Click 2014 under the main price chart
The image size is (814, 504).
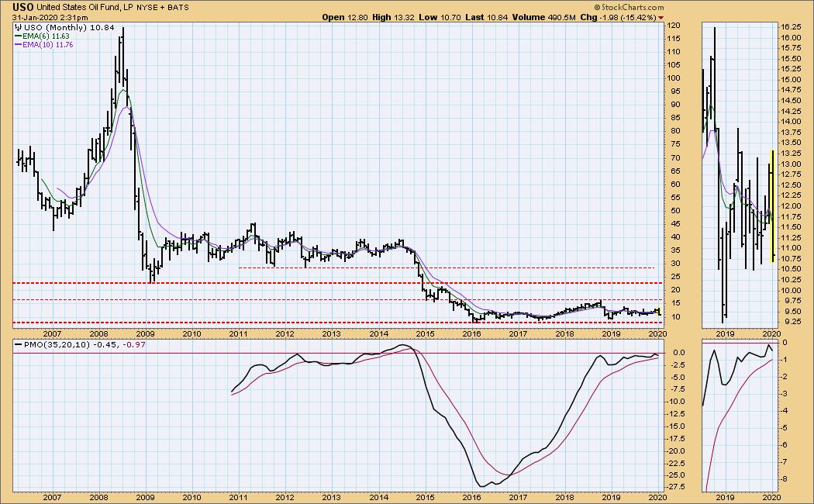(378, 333)
